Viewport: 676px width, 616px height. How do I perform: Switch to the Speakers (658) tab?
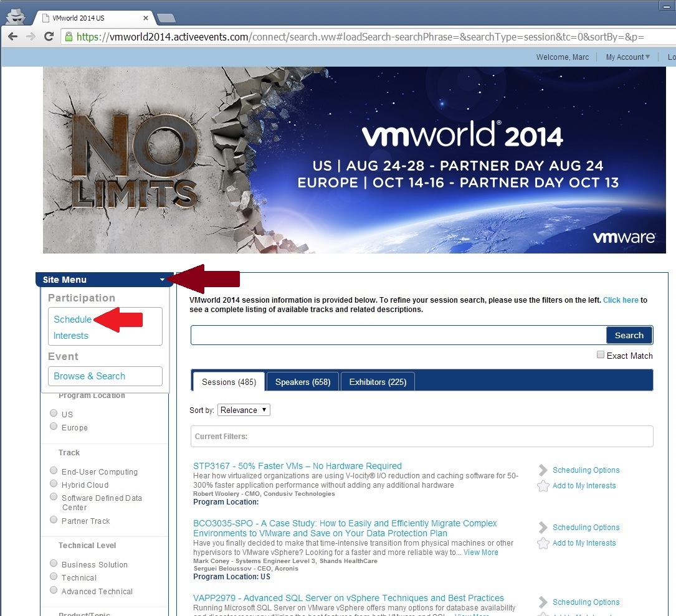pyautogui.click(x=303, y=382)
